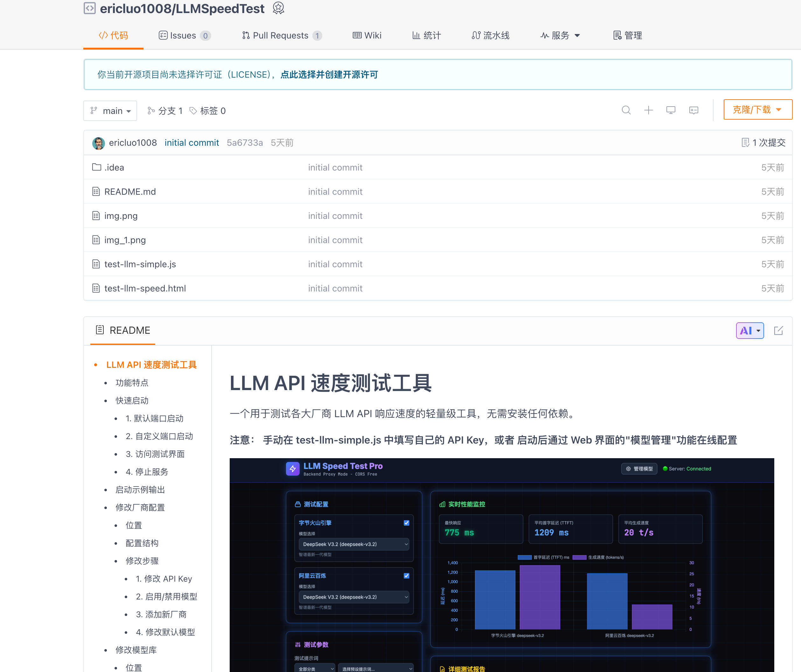Viewport: 801px width, 672px height.
Task: Toggle the 阿里云百炼 checkbox in the screenshot
Action: (407, 576)
